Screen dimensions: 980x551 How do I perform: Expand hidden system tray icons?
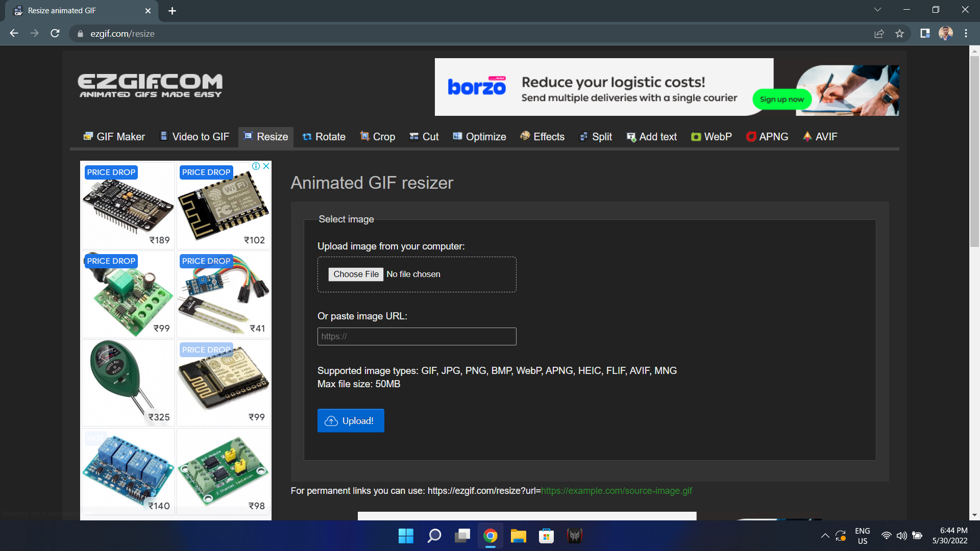(825, 536)
